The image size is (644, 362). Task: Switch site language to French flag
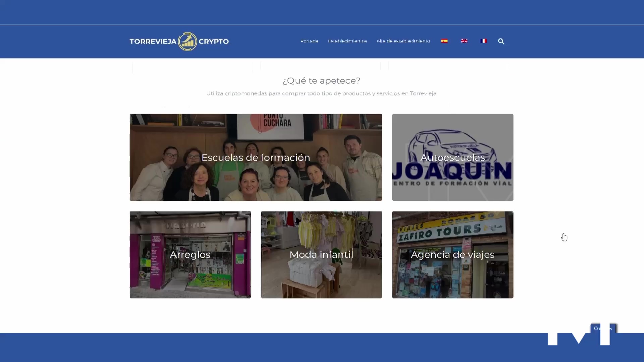[483, 41]
